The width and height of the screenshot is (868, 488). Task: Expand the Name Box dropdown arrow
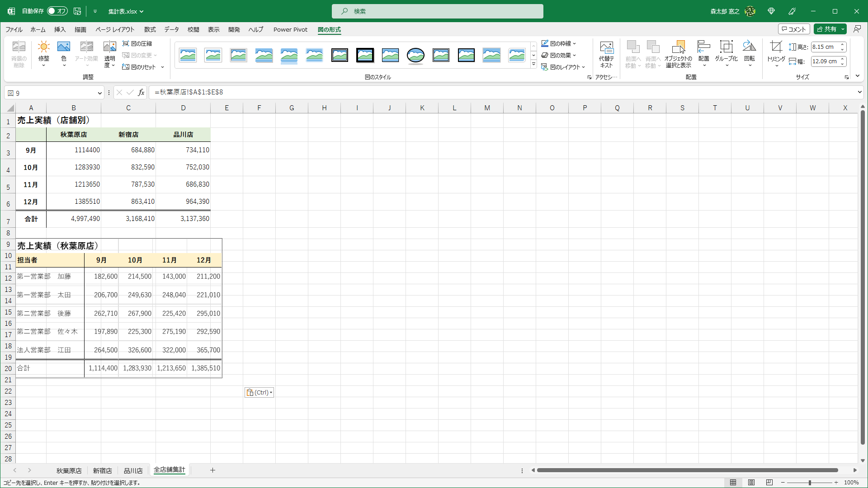tap(99, 93)
